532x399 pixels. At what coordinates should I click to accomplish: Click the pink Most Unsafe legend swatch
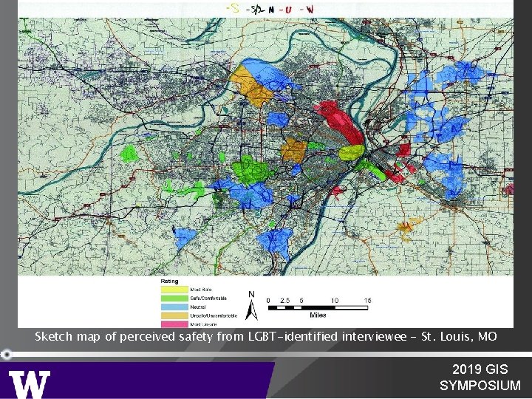[x=174, y=324]
